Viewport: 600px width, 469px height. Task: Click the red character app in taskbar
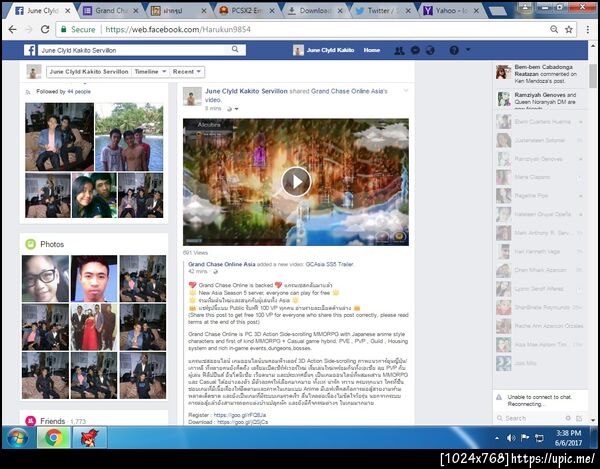tap(89, 438)
